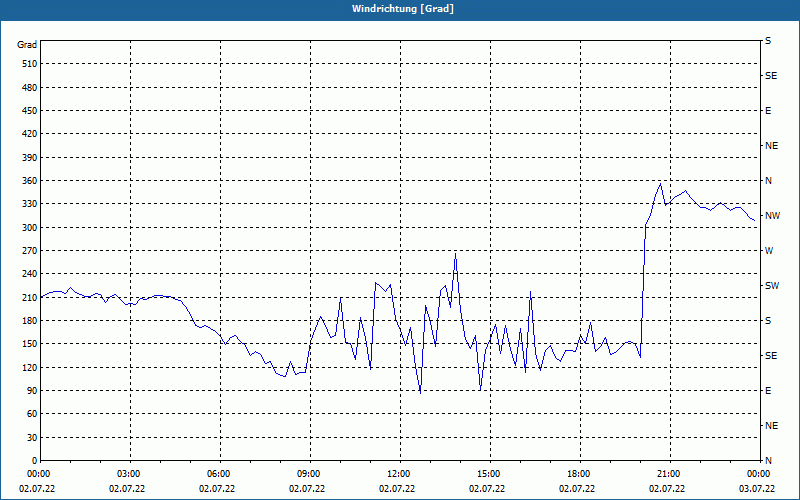Screen dimensions: 800x500
Task: Click the 180 y-axis tick label
Action: (29, 321)
